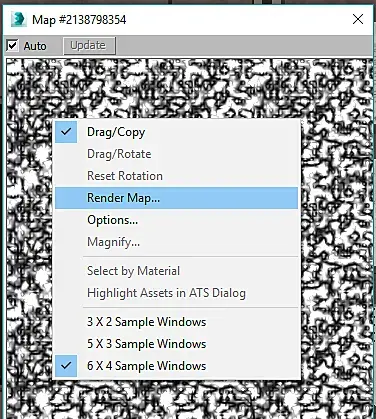Choose Drag/Rotate in the context menu

176,154
